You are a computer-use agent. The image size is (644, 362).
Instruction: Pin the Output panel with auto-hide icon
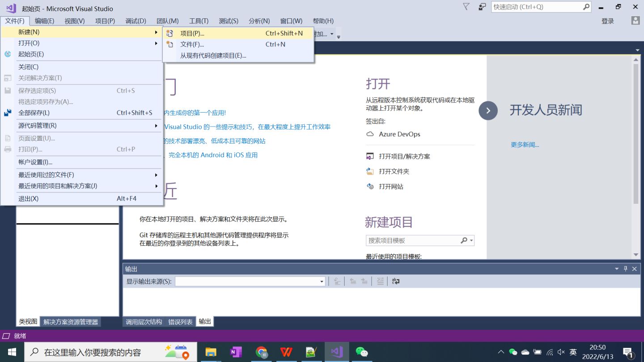(x=626, y=269)
